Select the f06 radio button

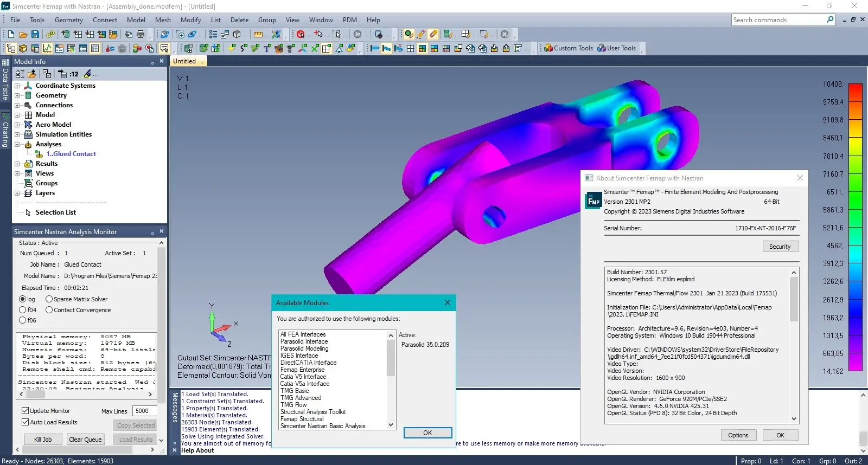point(23,320)
